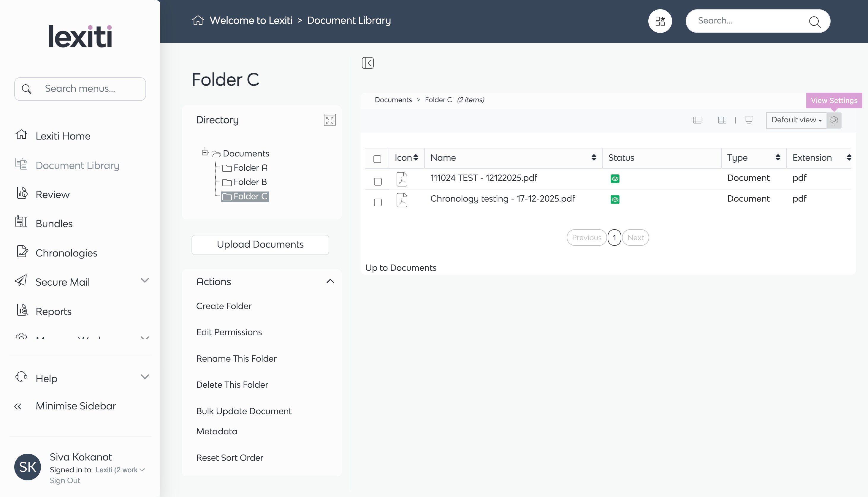The height and width of the screenshot is (497, 868).
Task: Open Chronologies in the sidebar
Action: 66,253
